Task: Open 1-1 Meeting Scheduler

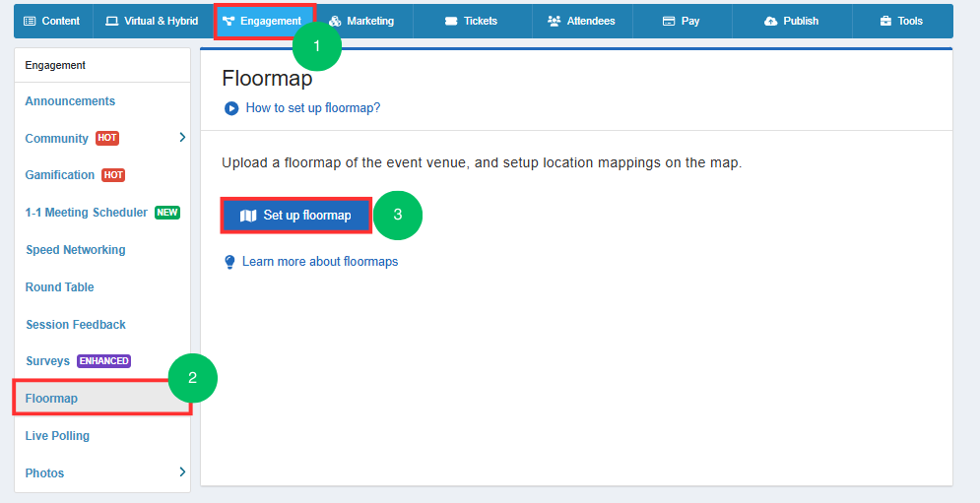Action: [x=87, y=213]
